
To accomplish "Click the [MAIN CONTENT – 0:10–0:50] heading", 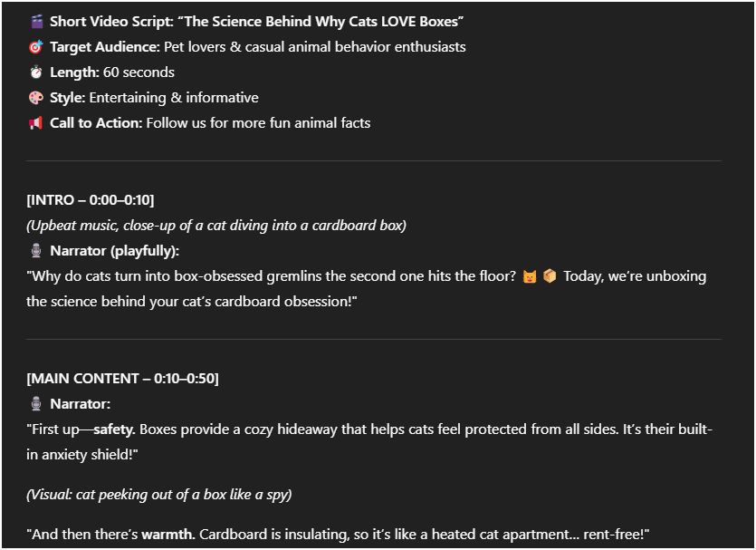I will [122, 379].
